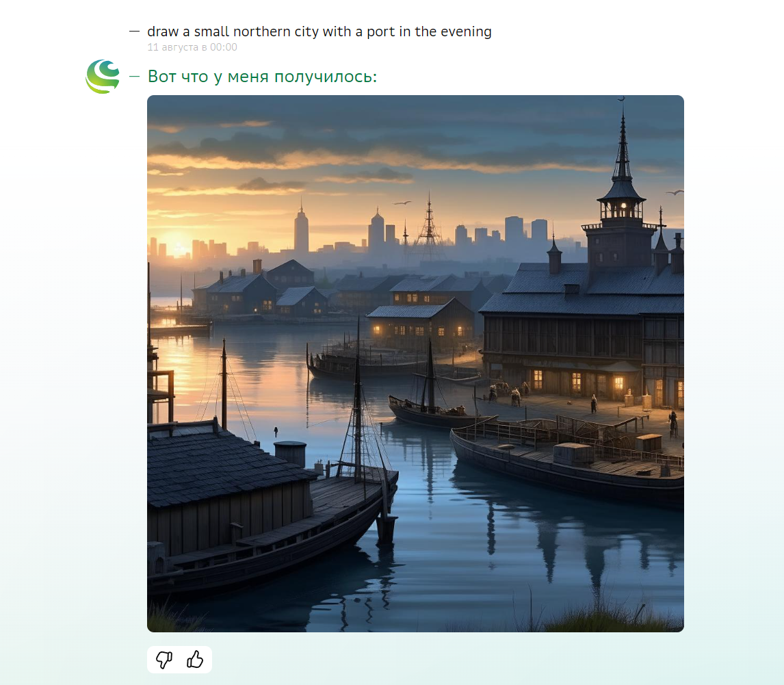Dislike the response with thumbs down
This screenshot has width=784, height=685.
pyautogui.click(x=164, y=660)
